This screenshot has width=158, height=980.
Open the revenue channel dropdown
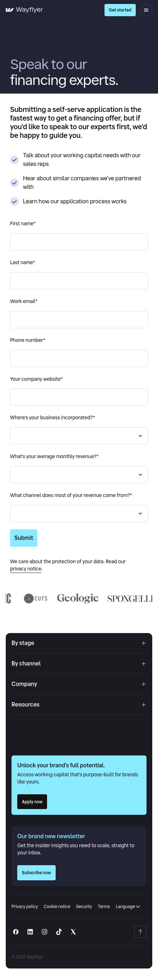[79, 513]
